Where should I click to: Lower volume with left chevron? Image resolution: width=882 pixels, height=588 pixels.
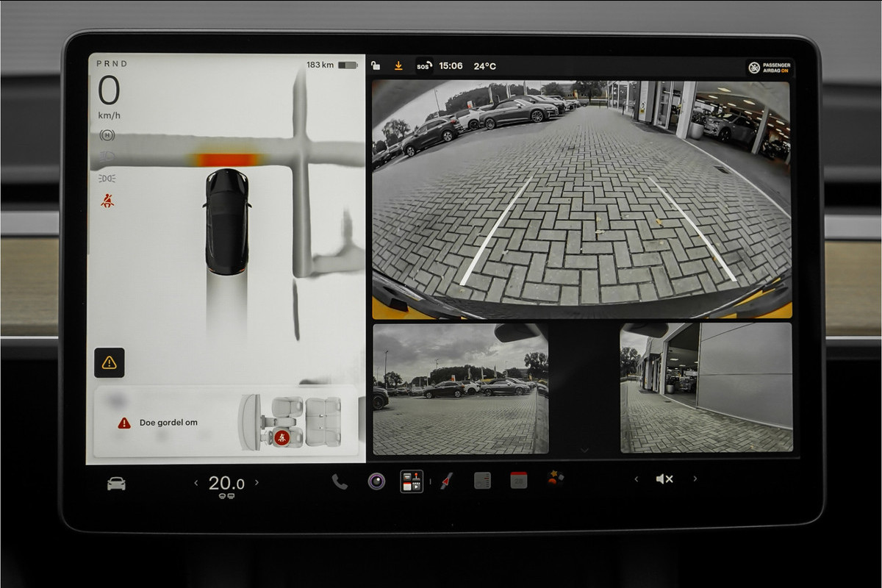click(x=637, y=479)
